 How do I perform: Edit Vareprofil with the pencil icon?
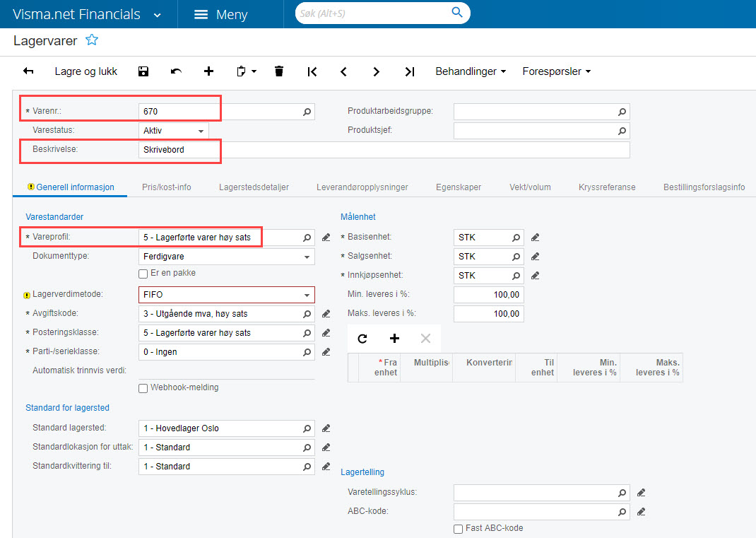(x=326, y=238)
